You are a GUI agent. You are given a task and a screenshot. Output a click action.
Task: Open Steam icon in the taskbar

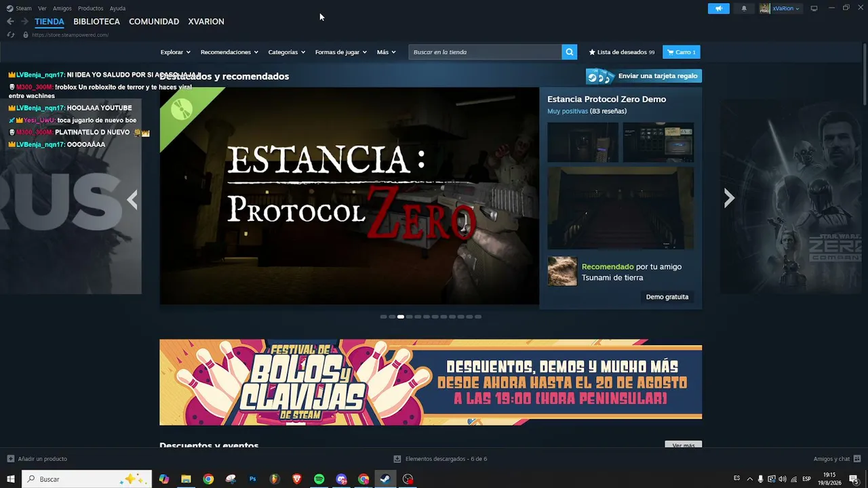point(385,479)
